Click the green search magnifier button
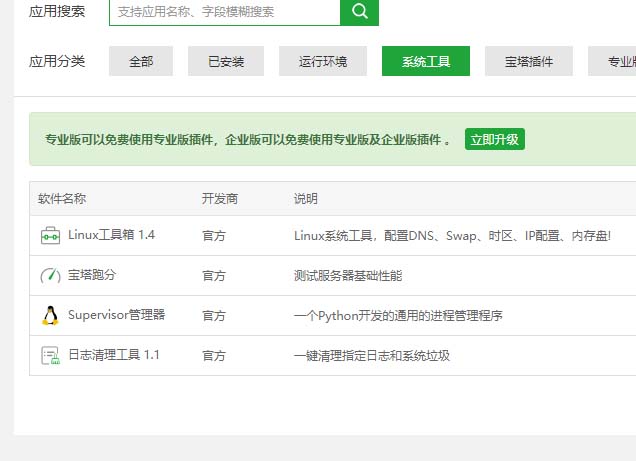The height and width of the screenshot is (461, 636). click(x=359, y=12)
